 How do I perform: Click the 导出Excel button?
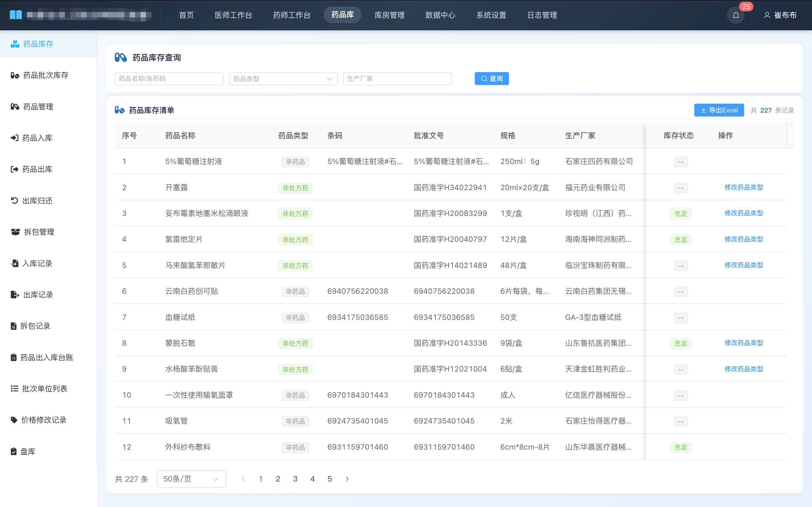pyautogui.click(x=719, y=110)
